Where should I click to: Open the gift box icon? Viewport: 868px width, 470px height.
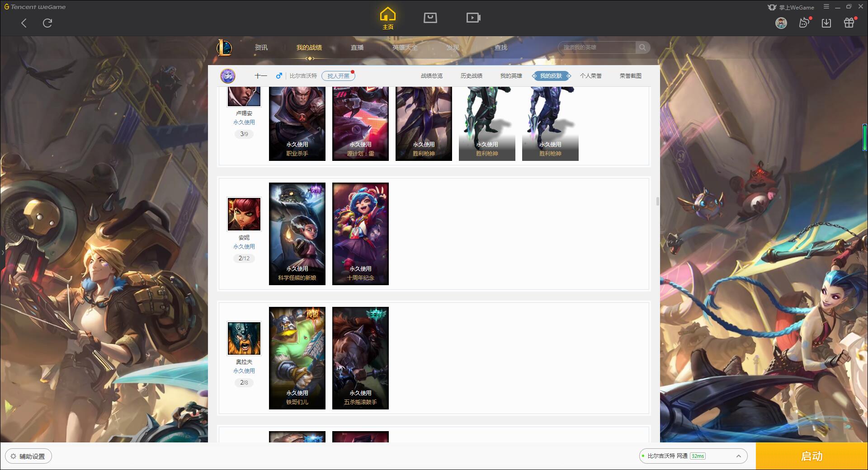coord(849,23)
